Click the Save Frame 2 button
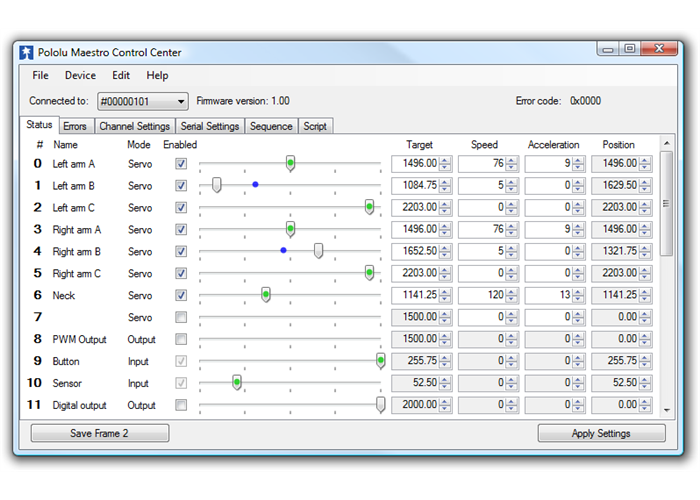This screenshot has height=500, width=700. [x=99, y=433]
